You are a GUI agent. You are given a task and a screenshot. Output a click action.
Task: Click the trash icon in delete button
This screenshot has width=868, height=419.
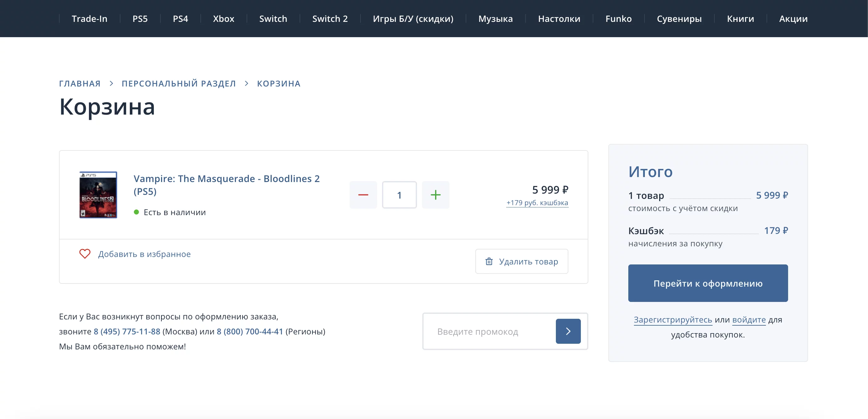coord(489,261)
